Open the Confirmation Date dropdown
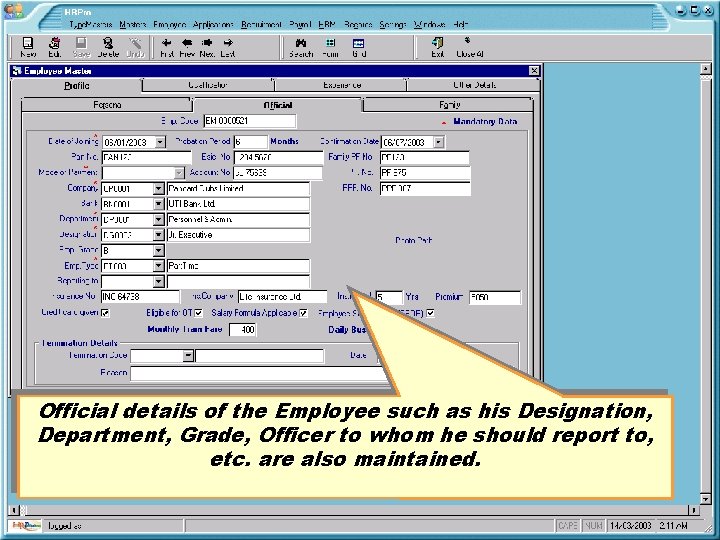Viewport: 720px width, 540px height. coord(439,142)
